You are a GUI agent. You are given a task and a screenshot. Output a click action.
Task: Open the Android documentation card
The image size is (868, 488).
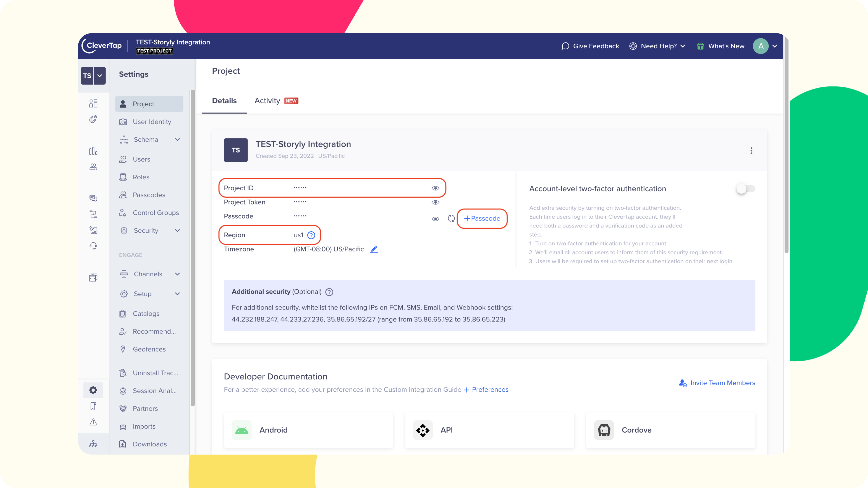tap(308, 430)
